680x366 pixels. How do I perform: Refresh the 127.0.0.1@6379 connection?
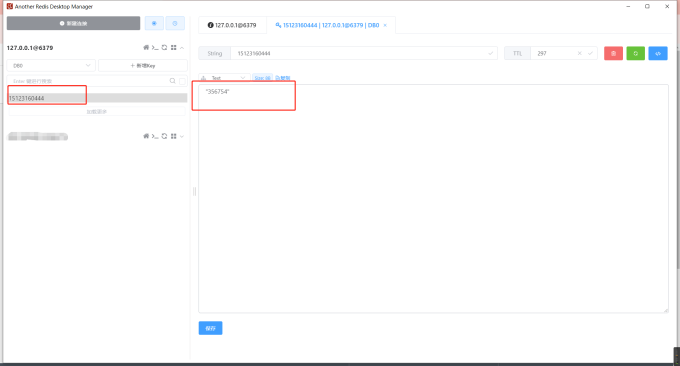(x=164, y=48)
